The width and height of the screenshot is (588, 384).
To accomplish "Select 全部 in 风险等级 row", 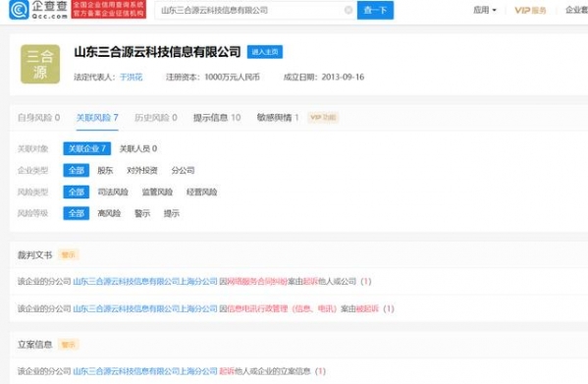I will 77,213.
